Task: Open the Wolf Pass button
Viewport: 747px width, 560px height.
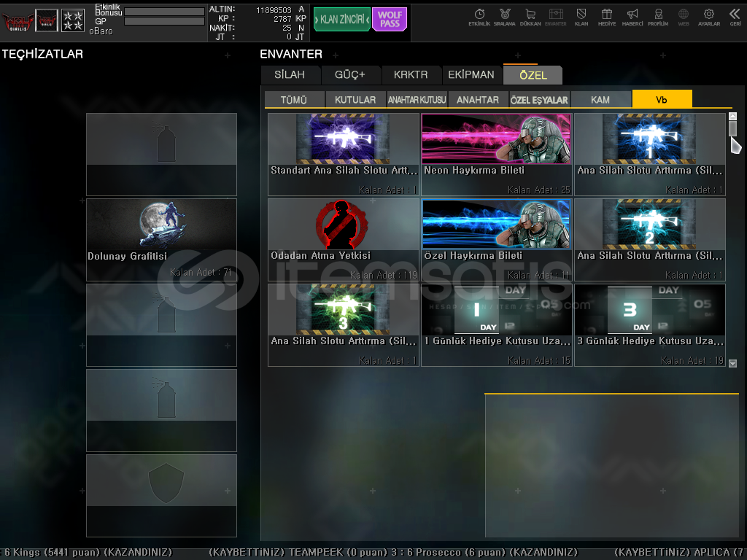Action: pyautogui.click(x=390, y=20)
